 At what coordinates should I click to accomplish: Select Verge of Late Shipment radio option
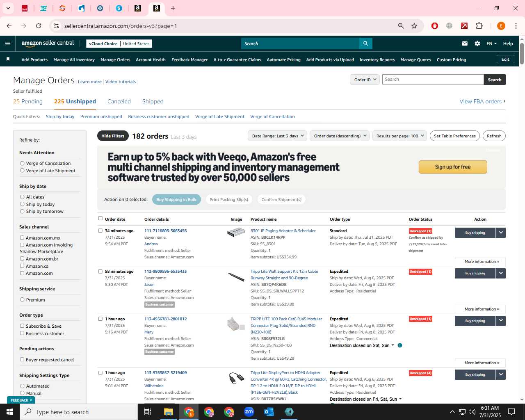[x=22, y=171]
